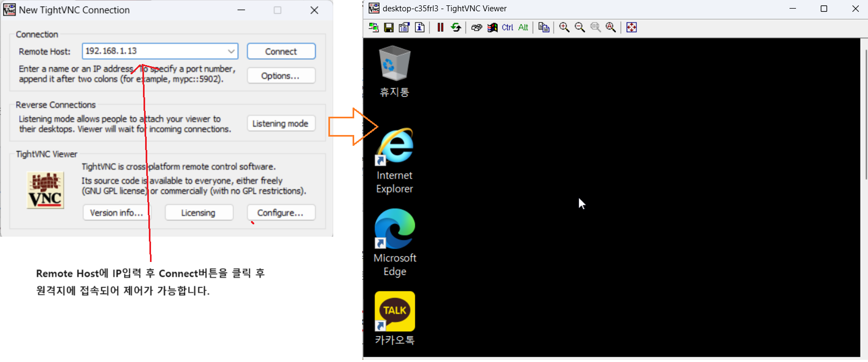Select the Microsoft Edge desktop shortcut

[394, 243]
